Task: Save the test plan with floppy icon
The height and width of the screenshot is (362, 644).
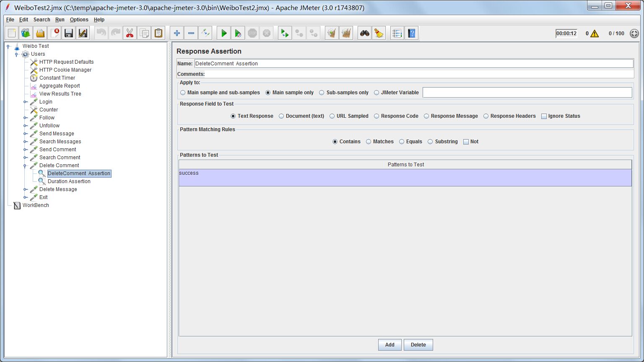Action: click(69, 33)
